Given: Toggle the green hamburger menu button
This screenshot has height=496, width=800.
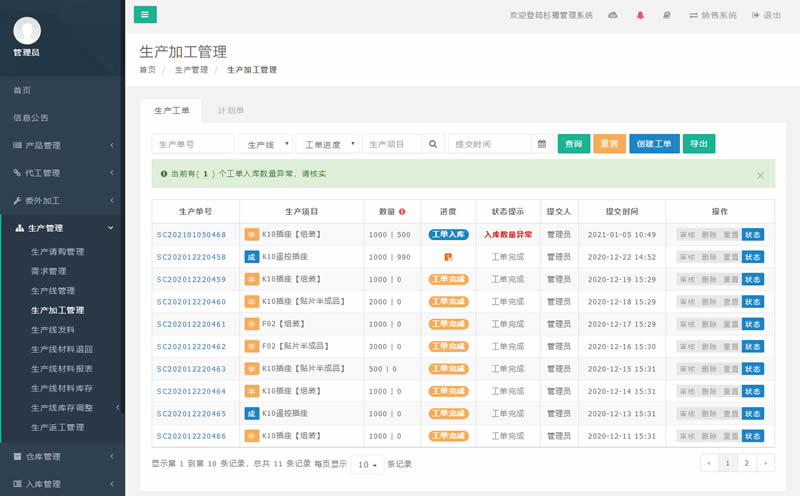Looking at the screenshot, I should pyautogui.click(x=145, y=15).
